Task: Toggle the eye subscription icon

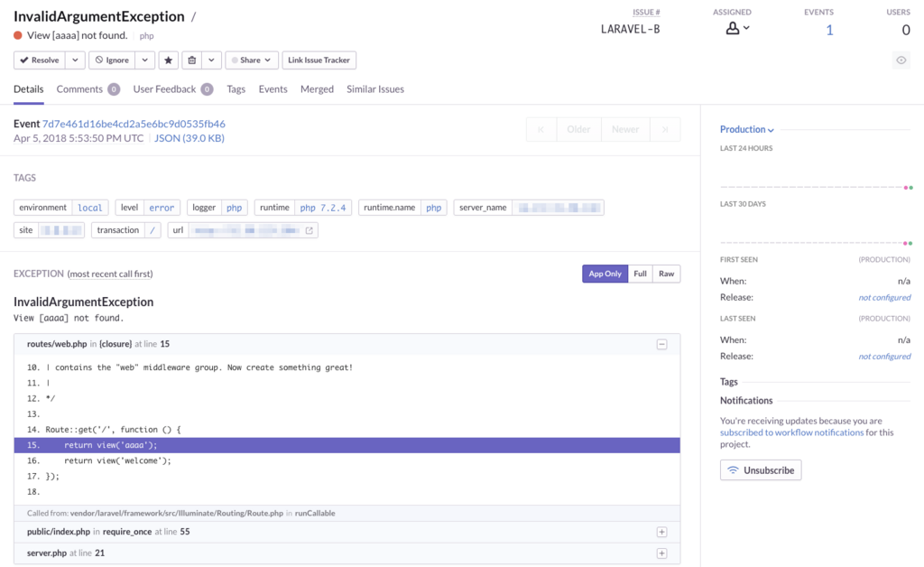Action: click(x=901, y=60)
